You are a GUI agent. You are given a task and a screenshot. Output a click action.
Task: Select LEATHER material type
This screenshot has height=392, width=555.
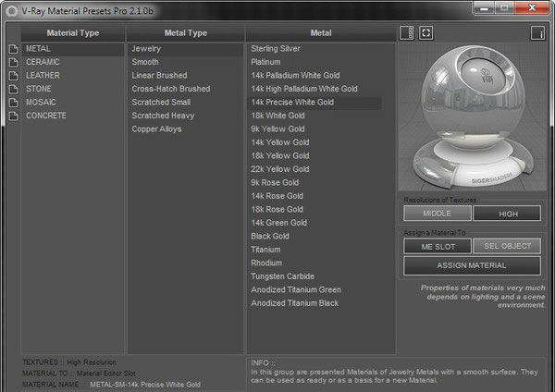pyautogui.click(x=73, y=76)
